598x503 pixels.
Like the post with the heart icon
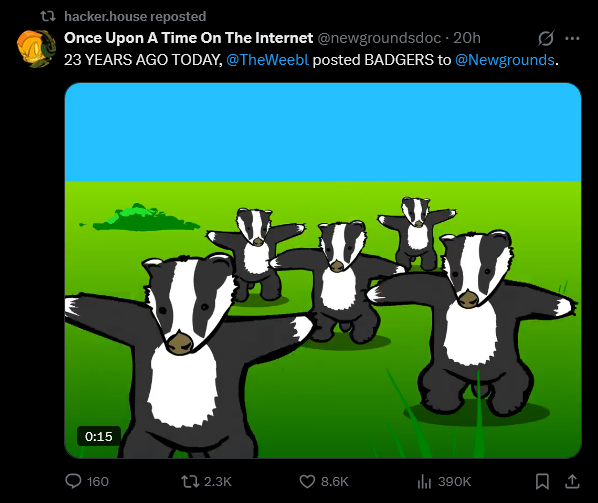point(307,481)
